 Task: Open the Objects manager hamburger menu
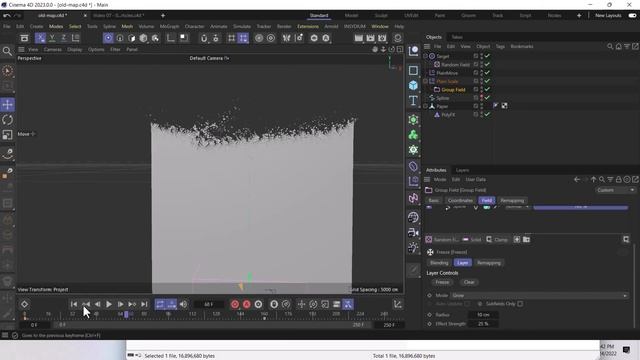point(427,47)
